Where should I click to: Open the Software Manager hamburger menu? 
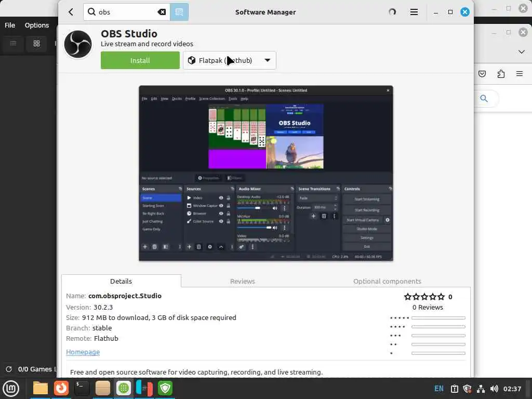pyautogui.click(x=414, y=12)
